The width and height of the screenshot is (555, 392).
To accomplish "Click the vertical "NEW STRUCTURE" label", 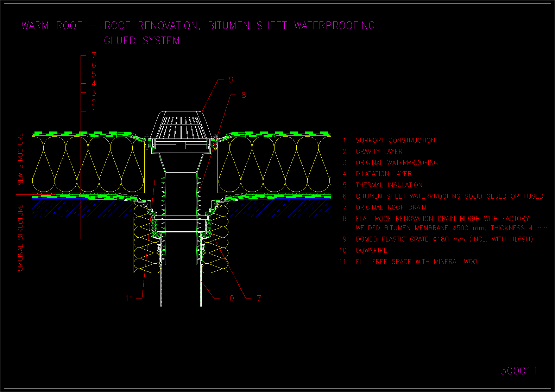I will tap(20, 159).
